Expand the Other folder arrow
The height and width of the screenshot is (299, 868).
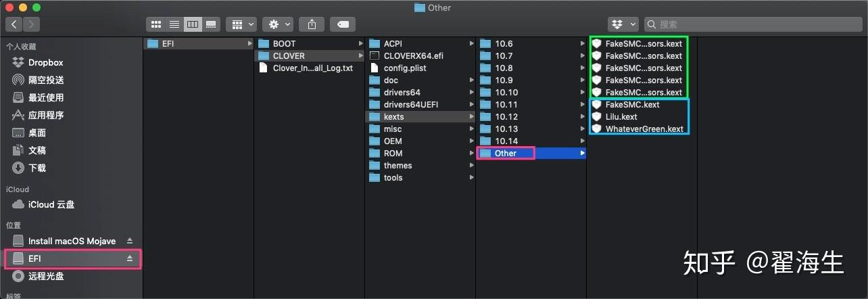coord(582,154)
